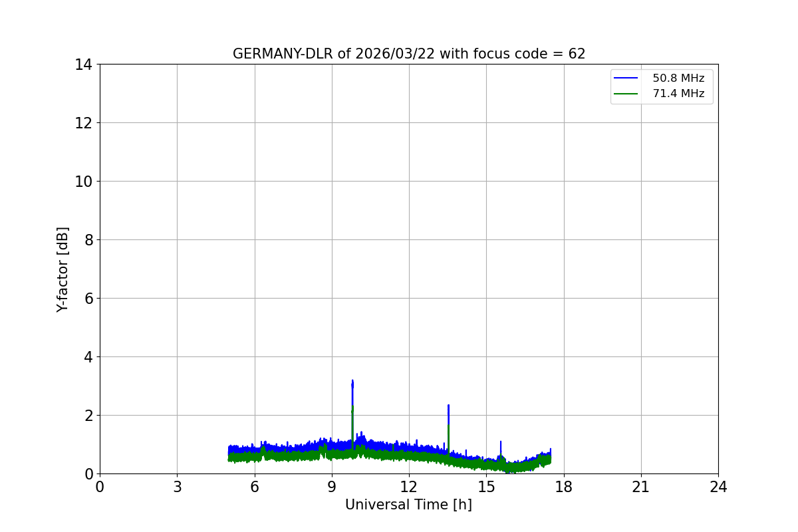
Task: Click the green line sample in legend
Action: 626,94
